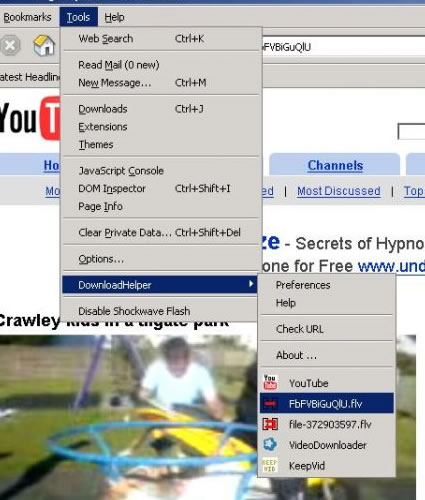Select KeepVid entry in submenu
Image resolution: width=425 pixels, height=500 pixels.
pyautogui.click(x=327, y=466)
